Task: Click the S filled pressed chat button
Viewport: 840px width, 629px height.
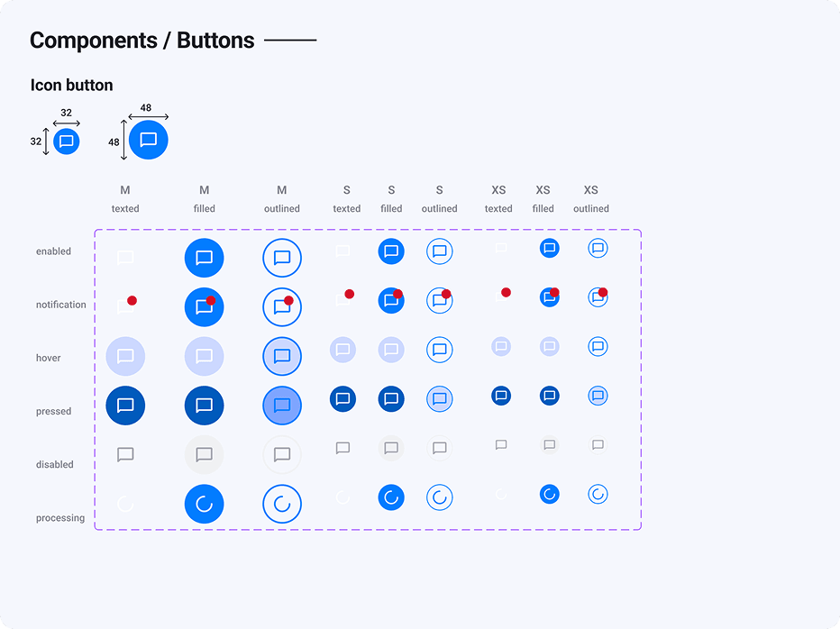Action: (x=391, y=398)
